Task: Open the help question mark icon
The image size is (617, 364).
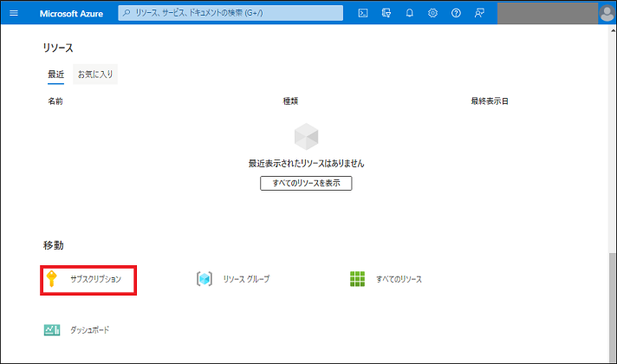Action: point(456,13)
